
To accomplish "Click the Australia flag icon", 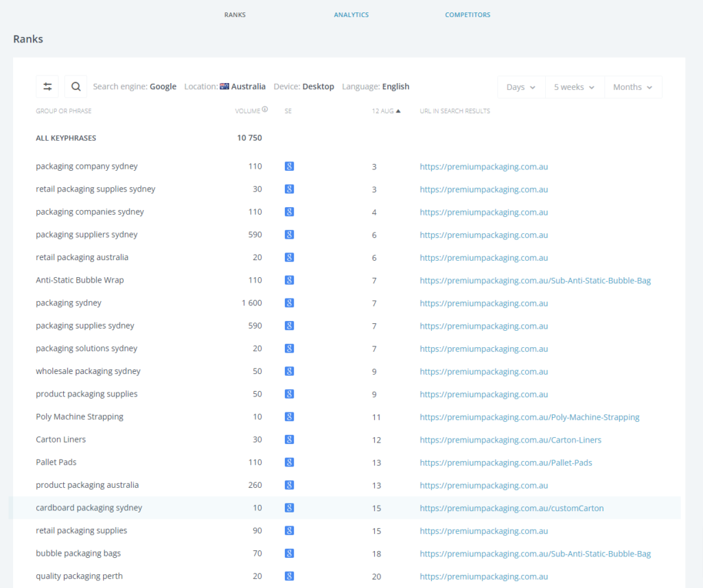I will tap(224, 86).
